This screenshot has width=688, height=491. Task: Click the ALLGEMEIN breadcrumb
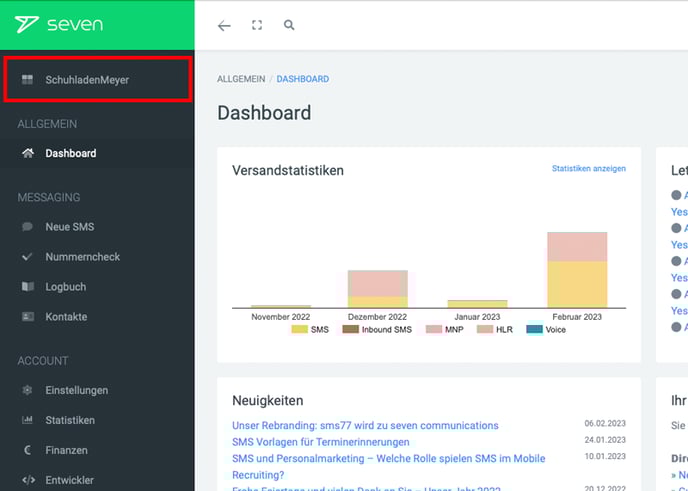click(241, 79)
